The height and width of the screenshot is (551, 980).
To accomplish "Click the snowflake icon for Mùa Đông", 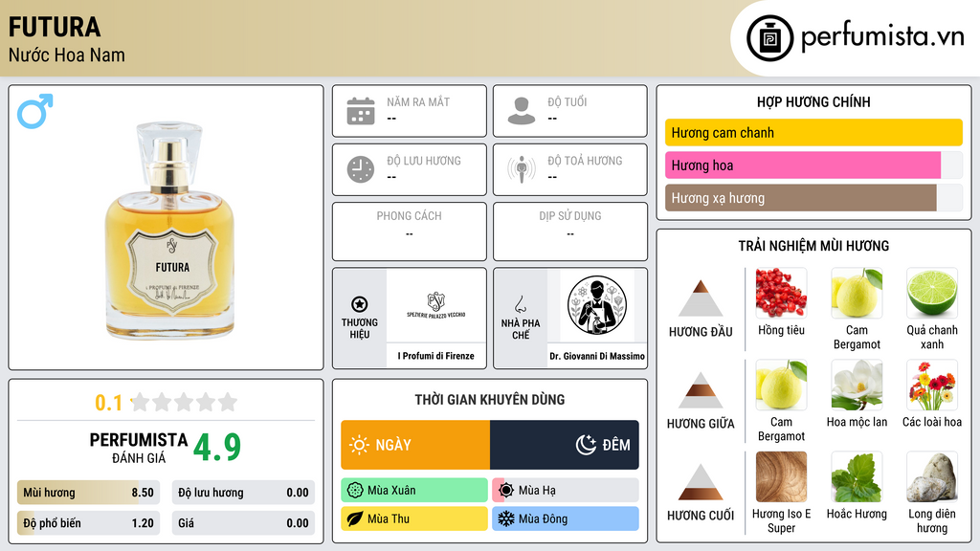I will point(506,519).
